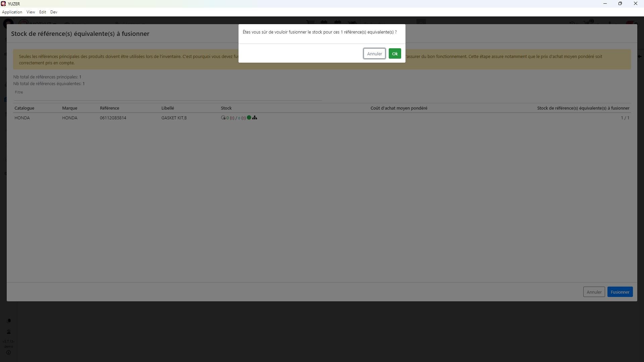Screen dimensions: 644x362
Task: Open the Edit menu
Action: coord(43,12)
